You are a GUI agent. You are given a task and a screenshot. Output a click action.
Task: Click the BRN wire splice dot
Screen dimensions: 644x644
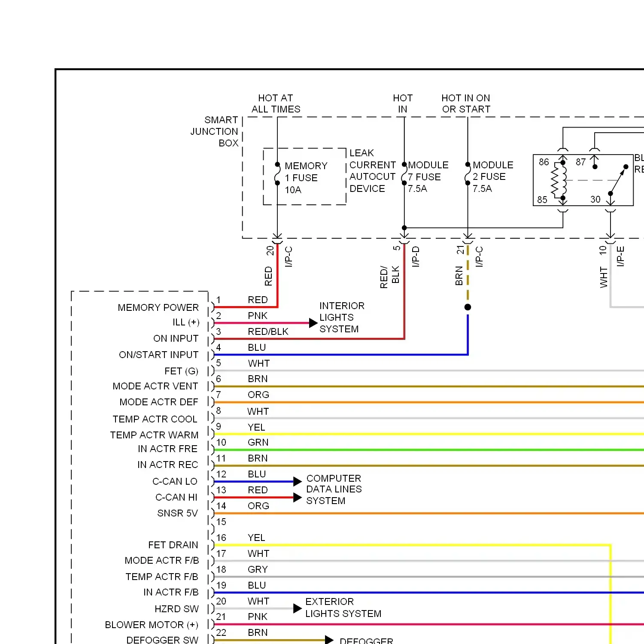tap(468, 307)
